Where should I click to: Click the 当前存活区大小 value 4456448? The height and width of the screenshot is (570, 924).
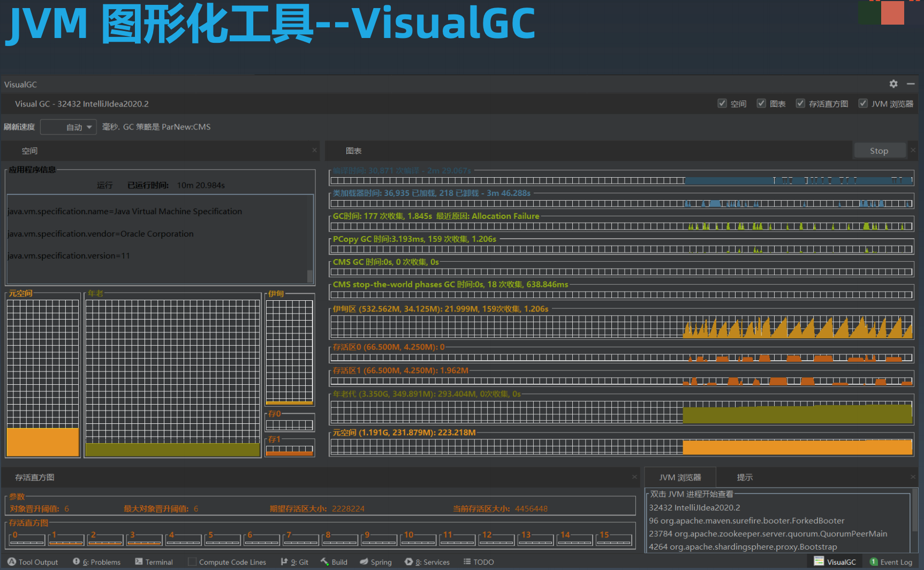[531, 508]
